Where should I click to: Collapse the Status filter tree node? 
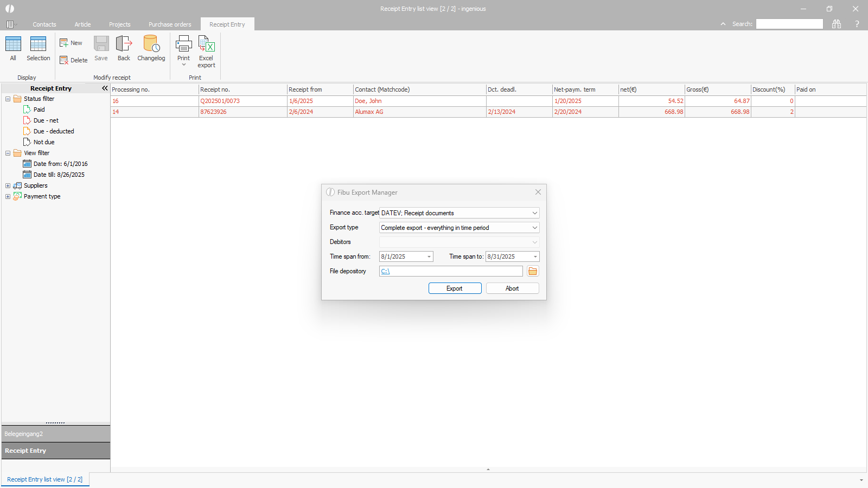(8, 99)
